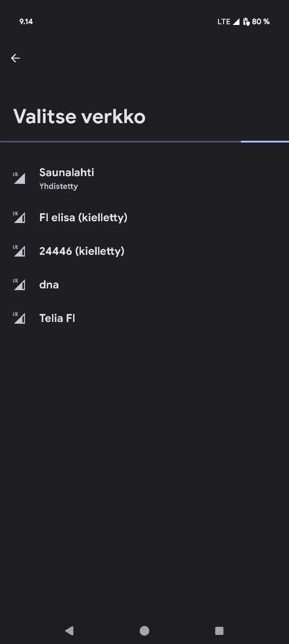Tap the LTE signal icon beside FI elisa
The image size is (289, 644).
click(x=19, y=217)
